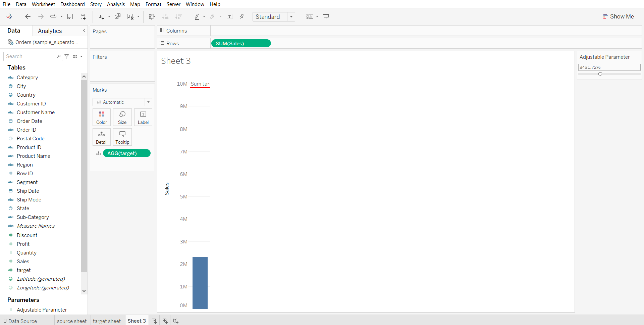The image size is (644, 325).
Task: Toggle the Fix Axes pin icon
Action: (242, 16)
